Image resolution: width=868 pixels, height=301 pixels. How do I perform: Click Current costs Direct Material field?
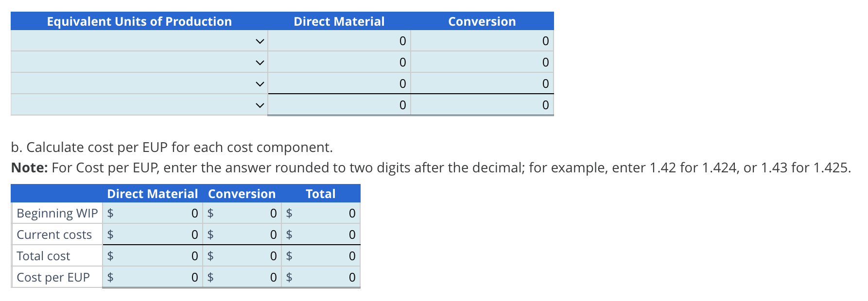[x=156, y=234]
